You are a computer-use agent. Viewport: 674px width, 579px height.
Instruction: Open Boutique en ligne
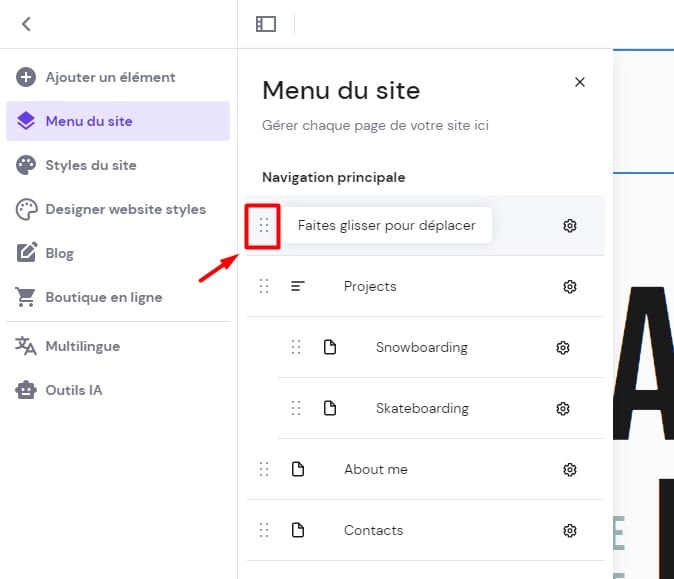pos(118,297)
